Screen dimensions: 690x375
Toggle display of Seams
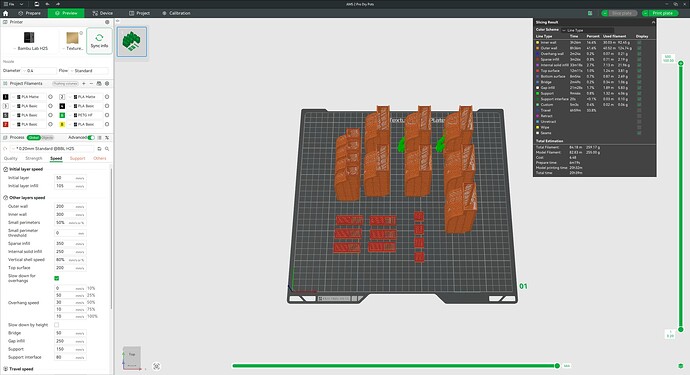point(639,133)
